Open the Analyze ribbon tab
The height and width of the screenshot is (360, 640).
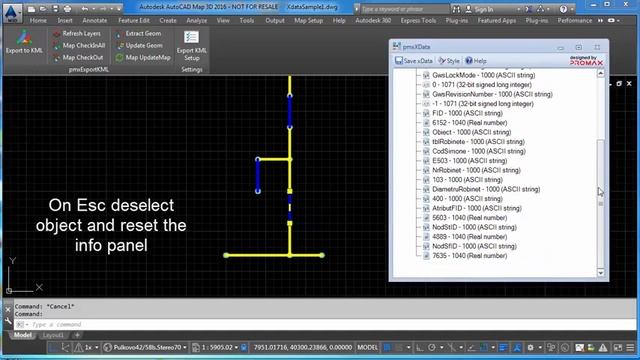[196, 20]
